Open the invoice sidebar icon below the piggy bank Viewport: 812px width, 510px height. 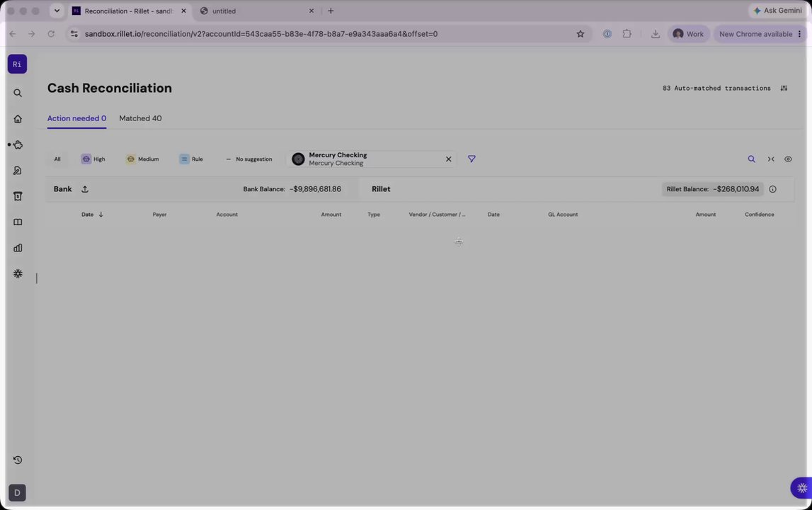pos(18,171)
